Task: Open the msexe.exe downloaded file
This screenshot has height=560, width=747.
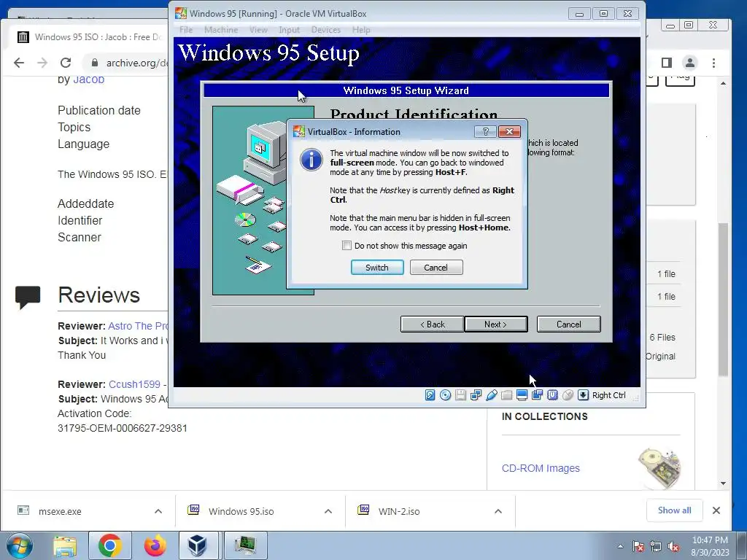Action: [x=60, y=511]
